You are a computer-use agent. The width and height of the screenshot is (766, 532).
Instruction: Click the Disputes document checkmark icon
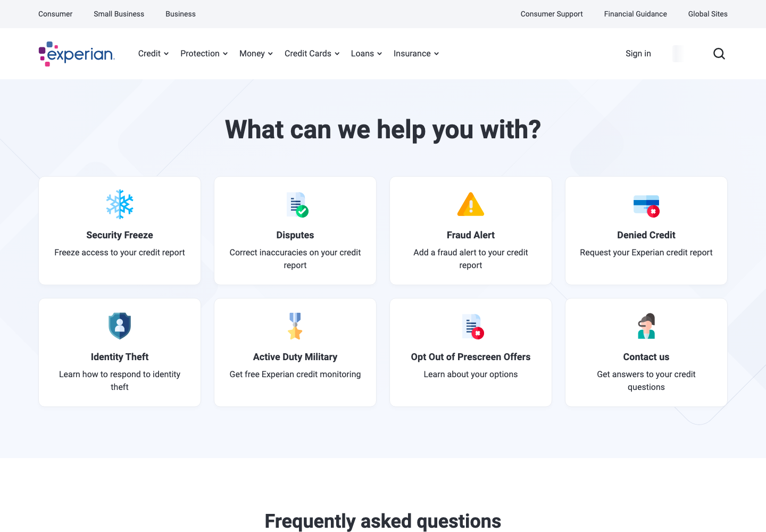[297, 205]
